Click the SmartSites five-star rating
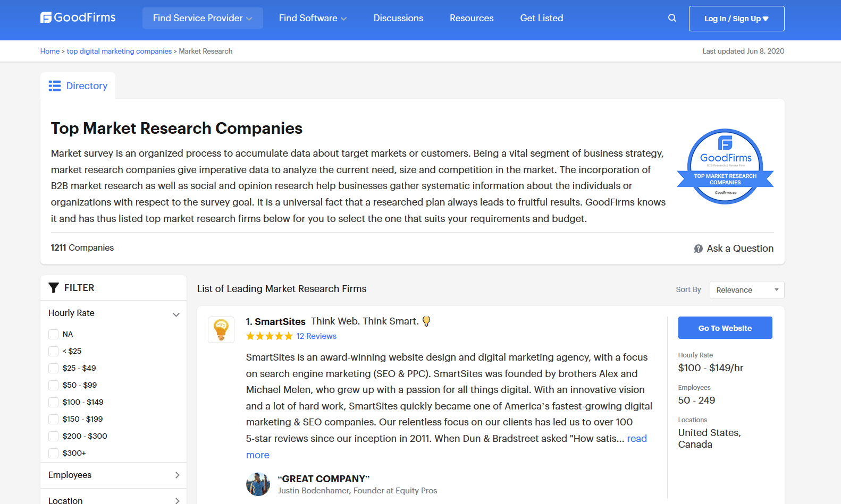This screenshot has height=504, width=841. [x=270, y=336]
